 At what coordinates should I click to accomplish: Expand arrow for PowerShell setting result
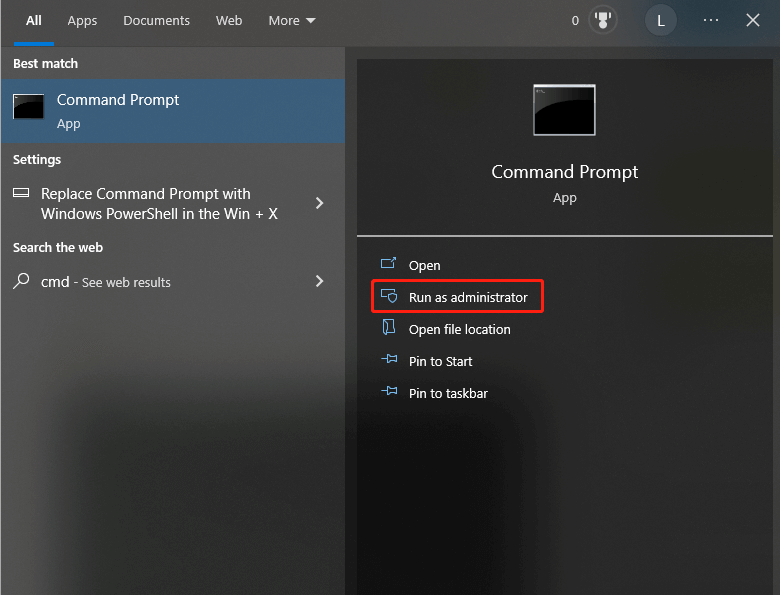(x=319, y=203)
